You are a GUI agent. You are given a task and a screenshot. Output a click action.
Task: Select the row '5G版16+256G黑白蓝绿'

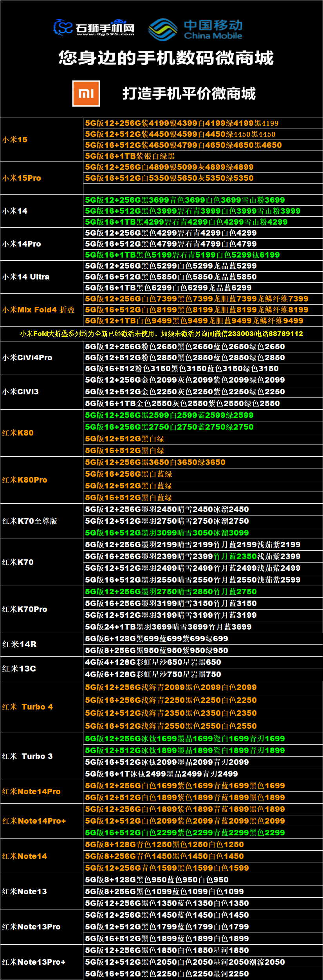(203, 474)
